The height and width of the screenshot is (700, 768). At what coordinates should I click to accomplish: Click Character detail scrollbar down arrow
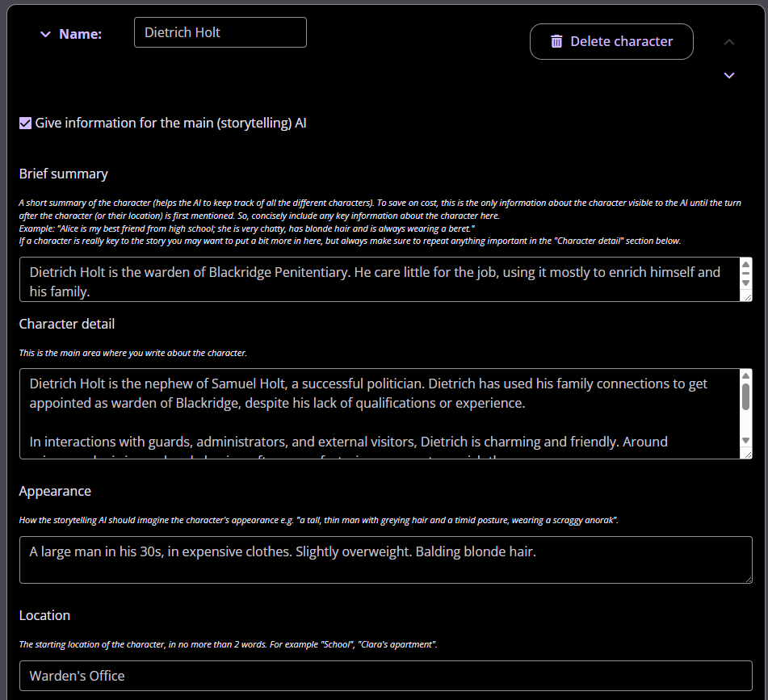click(x=746, y=440)
